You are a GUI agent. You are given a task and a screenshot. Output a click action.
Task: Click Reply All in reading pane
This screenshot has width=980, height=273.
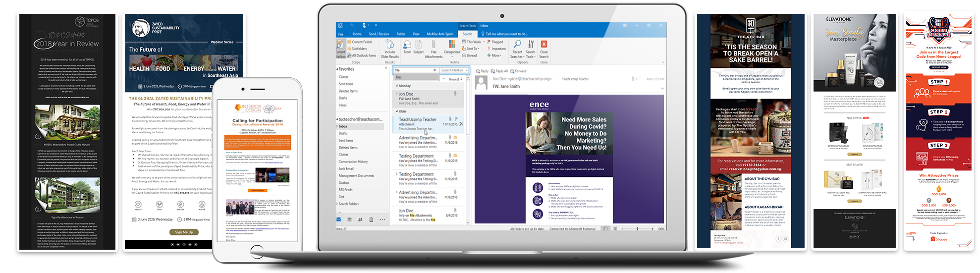coord(501,71)
